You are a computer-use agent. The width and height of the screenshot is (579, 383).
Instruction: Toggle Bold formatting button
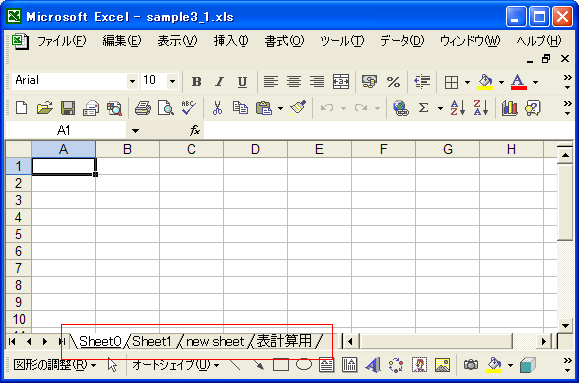point(196,82)
